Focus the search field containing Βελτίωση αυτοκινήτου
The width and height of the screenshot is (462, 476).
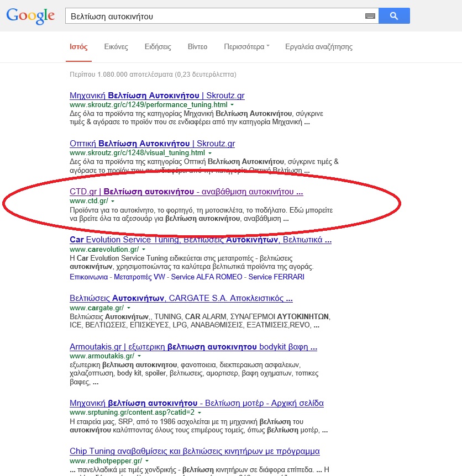point(222,16)
